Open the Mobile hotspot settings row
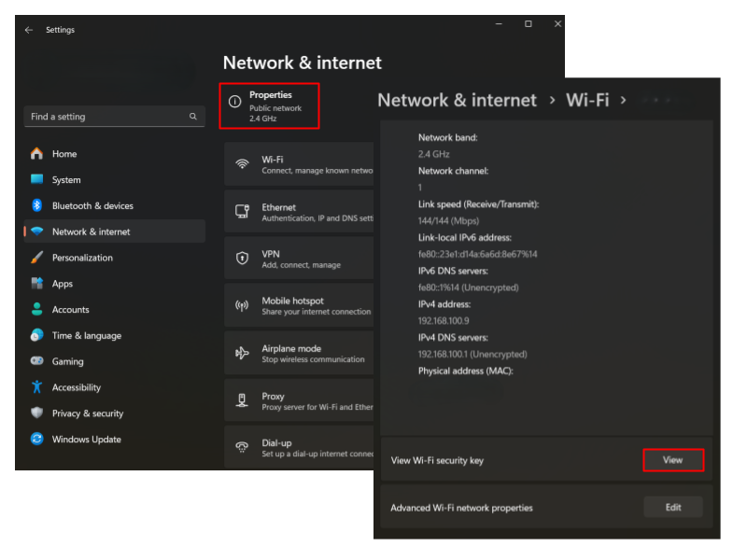This screenshot has width=747, height=560. [299, 306]
